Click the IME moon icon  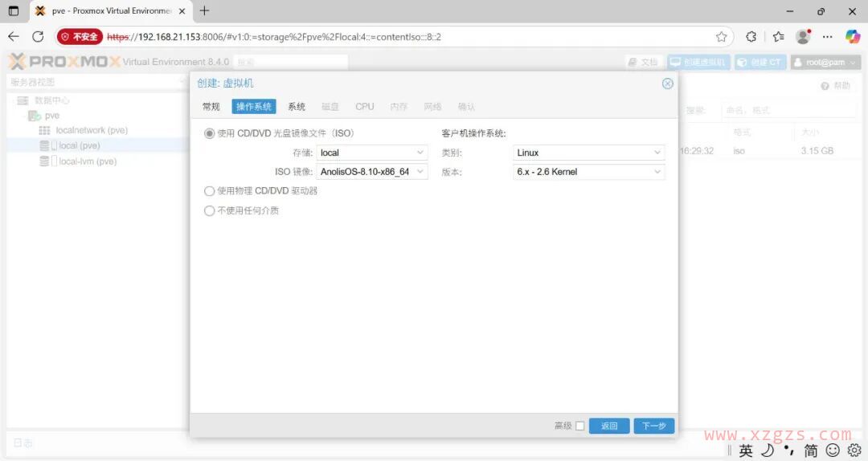(768, 451)
